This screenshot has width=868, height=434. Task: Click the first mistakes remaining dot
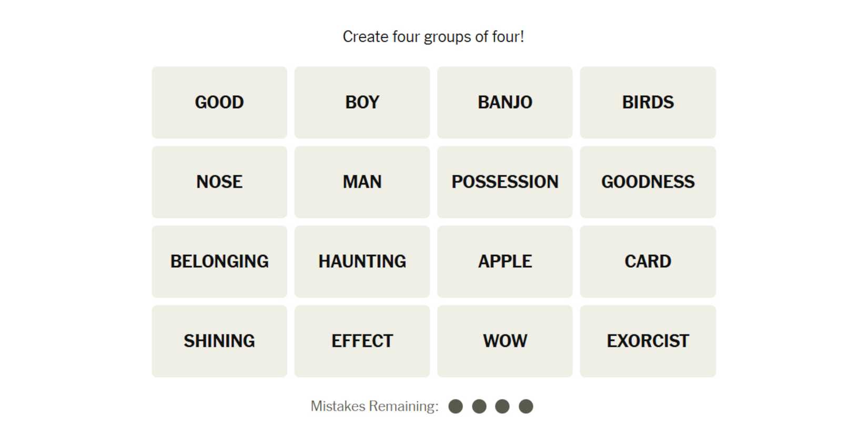pos(456,406)
